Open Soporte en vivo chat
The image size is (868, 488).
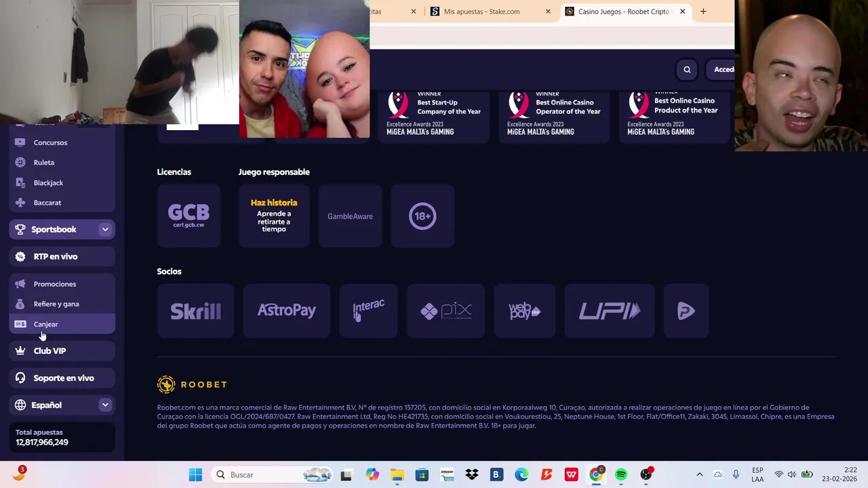(x=62, y=378)
